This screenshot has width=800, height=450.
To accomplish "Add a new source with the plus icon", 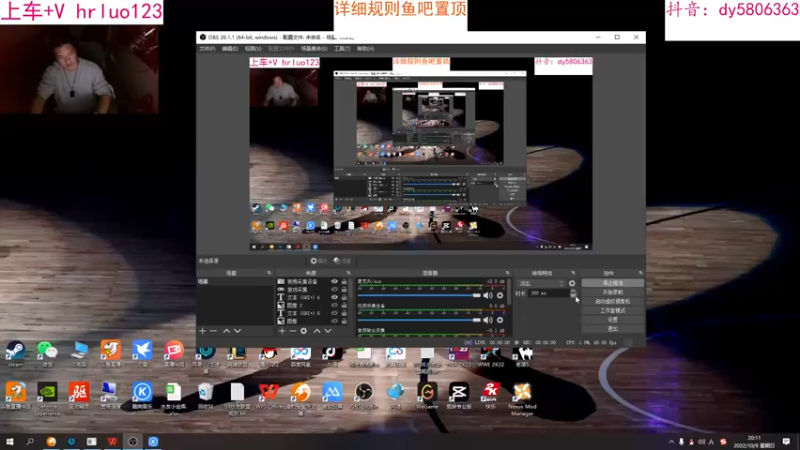I will (x=282, y=331).
